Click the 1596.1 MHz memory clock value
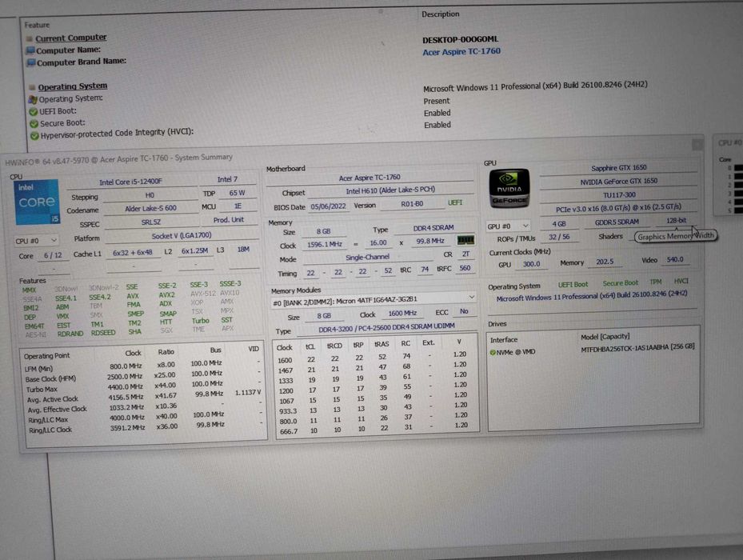Screen dimensions: 743x560 (x=325, y=245)
